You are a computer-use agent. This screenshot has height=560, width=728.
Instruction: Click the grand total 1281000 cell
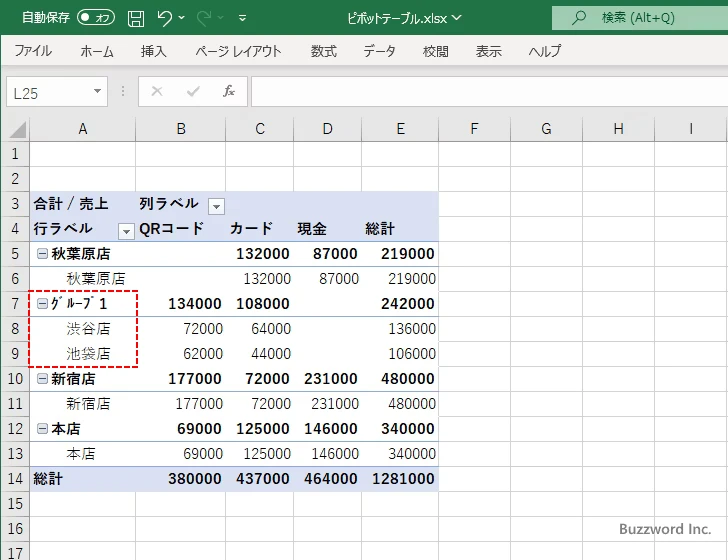point(403,479)
